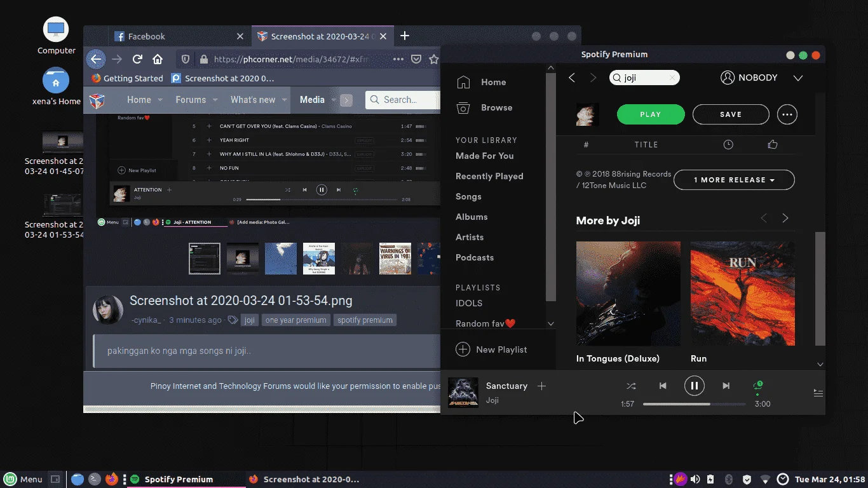This screenshot has width=868, height=488.
Task: Expand the Spotify account menu arrow
Action: [798, 78]
